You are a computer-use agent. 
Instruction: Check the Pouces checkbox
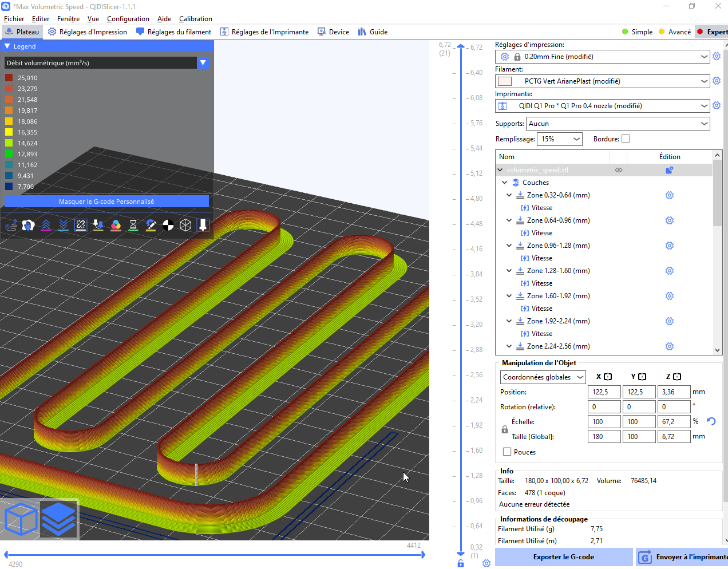(507, 452)
